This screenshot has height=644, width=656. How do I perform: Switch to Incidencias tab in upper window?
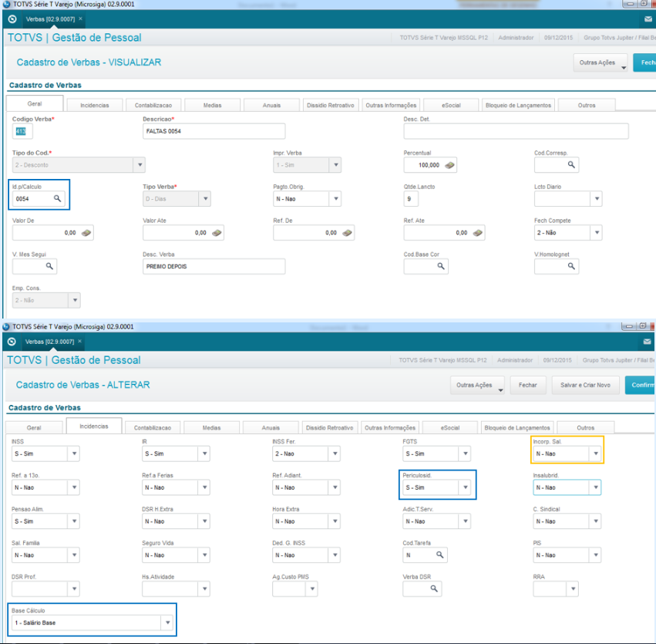click(x=95, y=105)
